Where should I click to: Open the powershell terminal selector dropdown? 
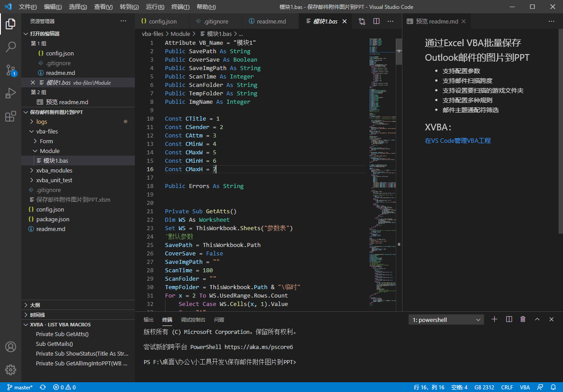(x=446, y=320)
